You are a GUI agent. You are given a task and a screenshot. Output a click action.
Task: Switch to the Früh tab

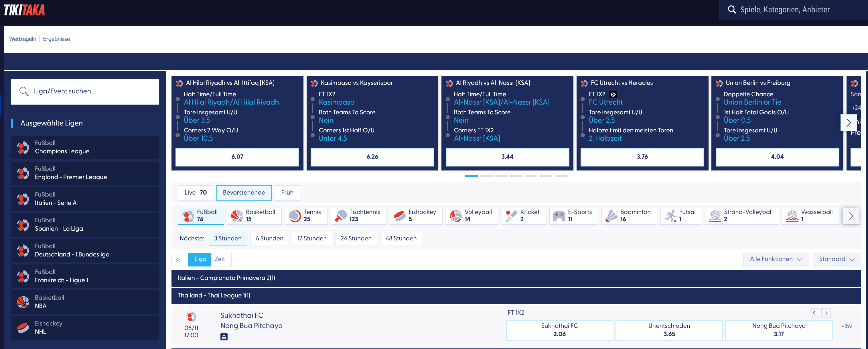click(287, 193)
